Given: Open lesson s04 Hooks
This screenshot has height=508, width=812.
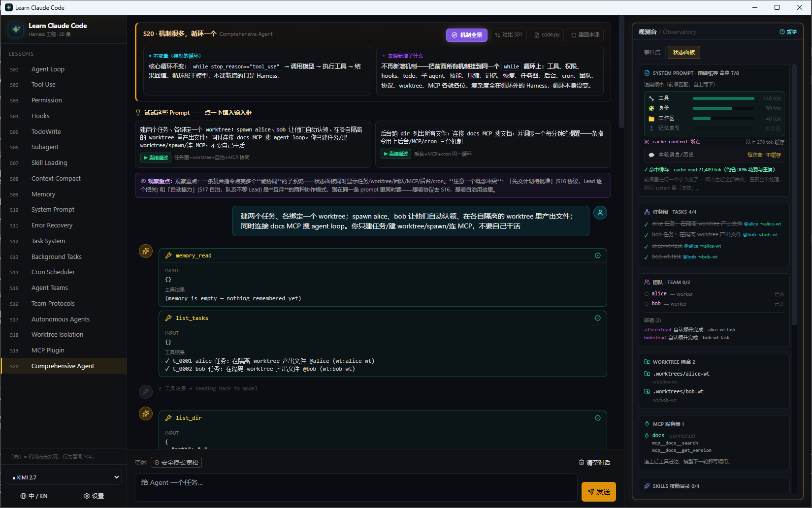Looking at the screenshot, I should point(64,116).
